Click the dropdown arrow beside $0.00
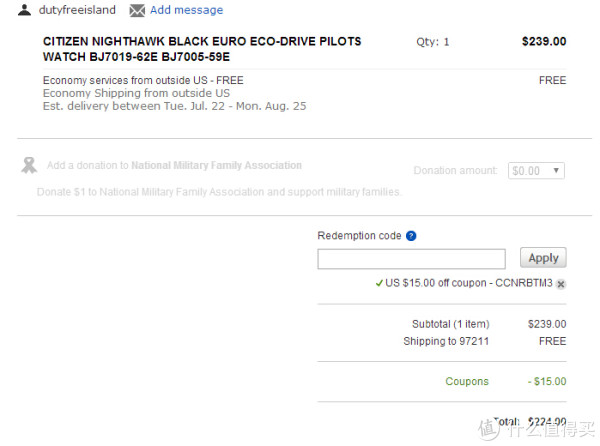This screenshot has width=600, height=446. coord(556,170)
